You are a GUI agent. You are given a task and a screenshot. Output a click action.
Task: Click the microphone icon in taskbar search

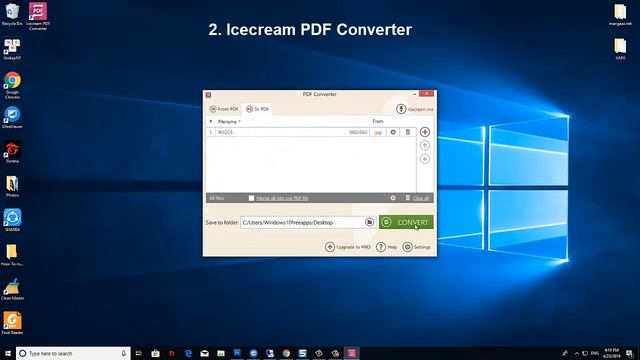[124, 353]
